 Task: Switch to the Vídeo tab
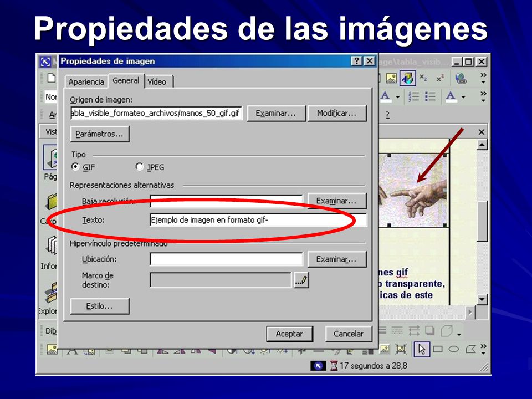pos(157,82)
